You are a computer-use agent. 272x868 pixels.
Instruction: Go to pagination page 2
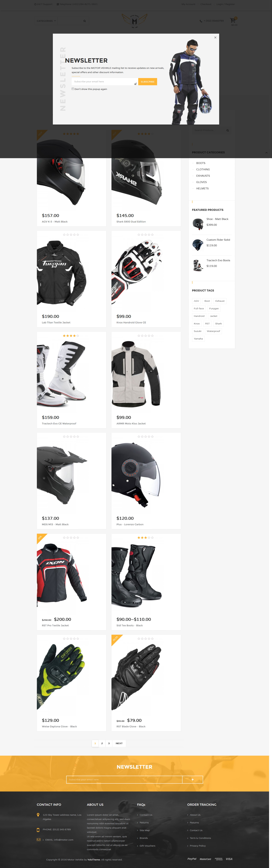pos(102,743)
